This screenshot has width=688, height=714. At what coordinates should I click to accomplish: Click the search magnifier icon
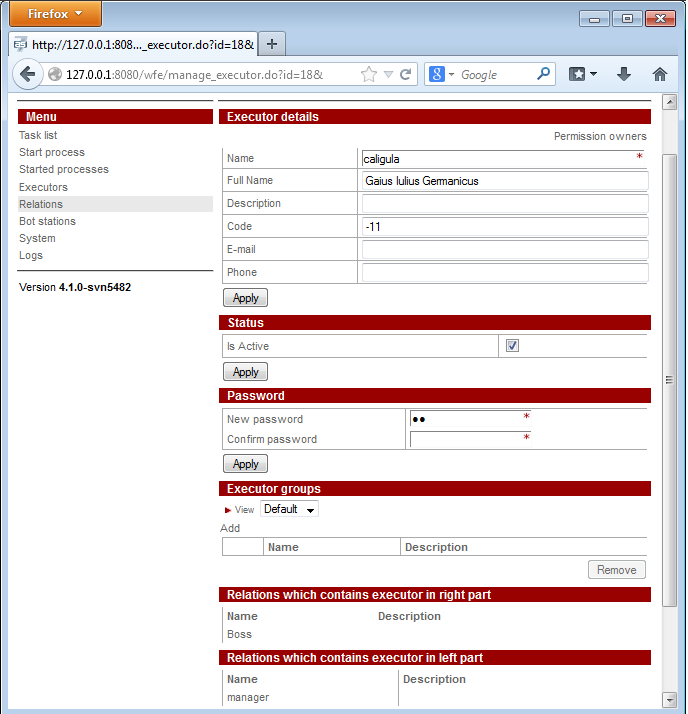[x=544, y=74]
